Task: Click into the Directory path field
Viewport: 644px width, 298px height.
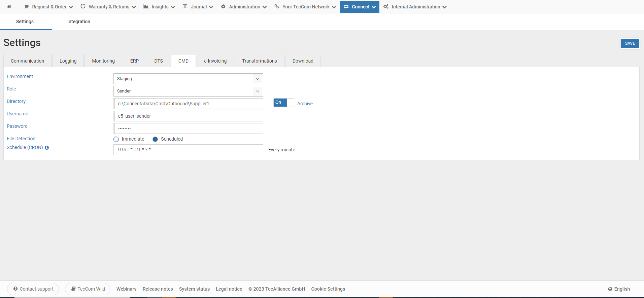Action: (188, 104)
